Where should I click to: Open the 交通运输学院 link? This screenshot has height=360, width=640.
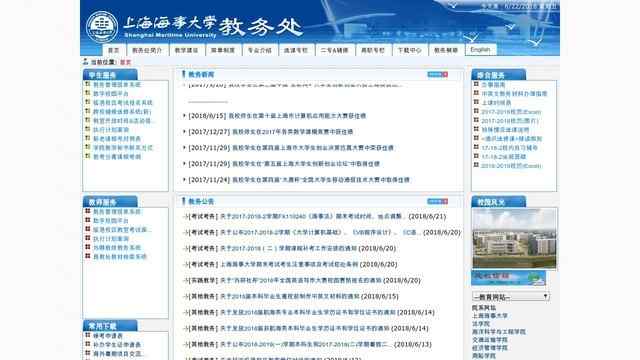(x=490, y=340)
